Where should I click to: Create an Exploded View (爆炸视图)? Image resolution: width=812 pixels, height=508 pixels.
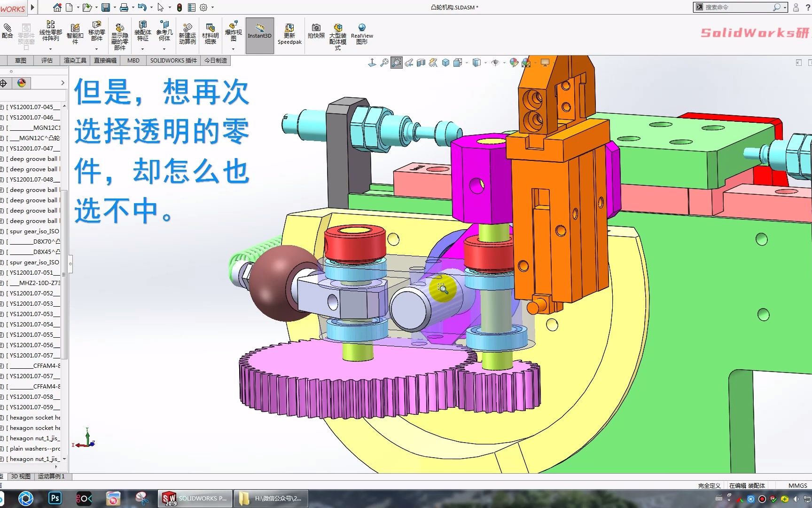234,31
